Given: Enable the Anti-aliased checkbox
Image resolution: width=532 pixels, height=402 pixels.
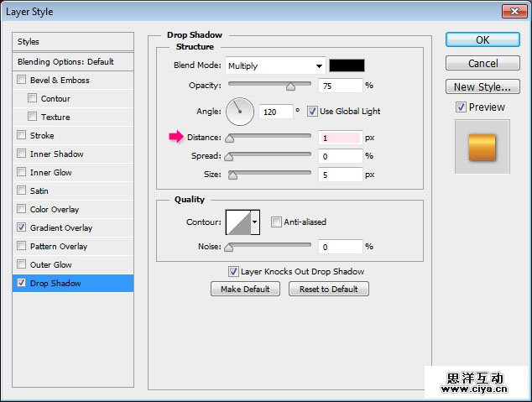Looking at the screenshot, I should pyautogui.click(x=276, y=222).
